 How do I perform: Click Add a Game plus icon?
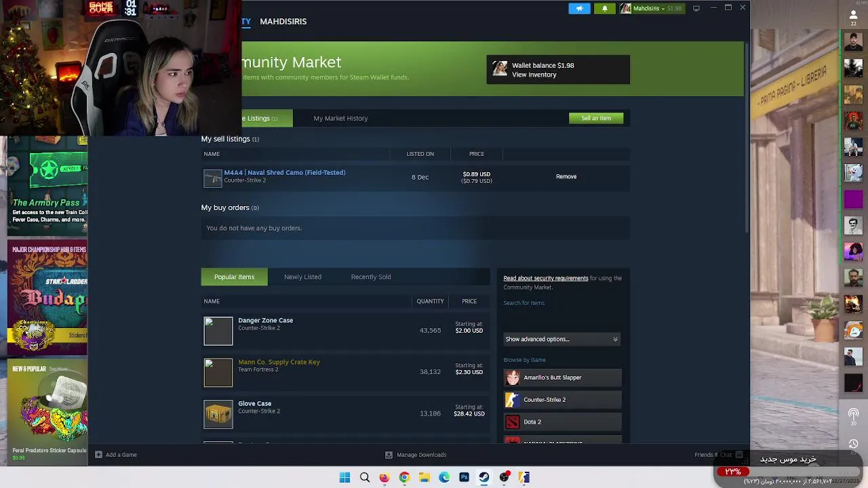point(98,455)
